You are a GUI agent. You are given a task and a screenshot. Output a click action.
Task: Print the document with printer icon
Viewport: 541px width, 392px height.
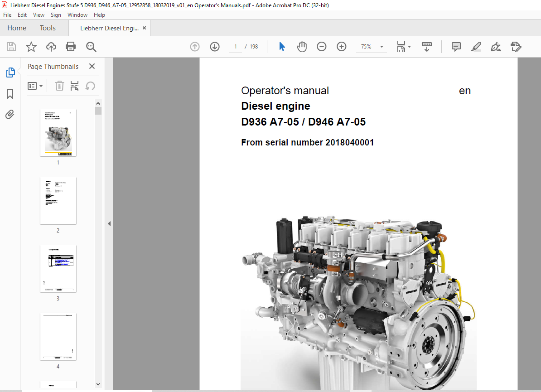pos(71,47)
